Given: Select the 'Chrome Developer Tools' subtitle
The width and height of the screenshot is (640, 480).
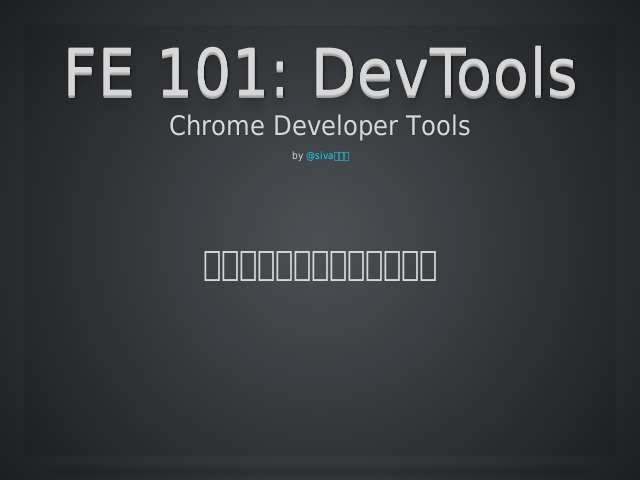Looking at the screenshot, I should pos(320,126).
